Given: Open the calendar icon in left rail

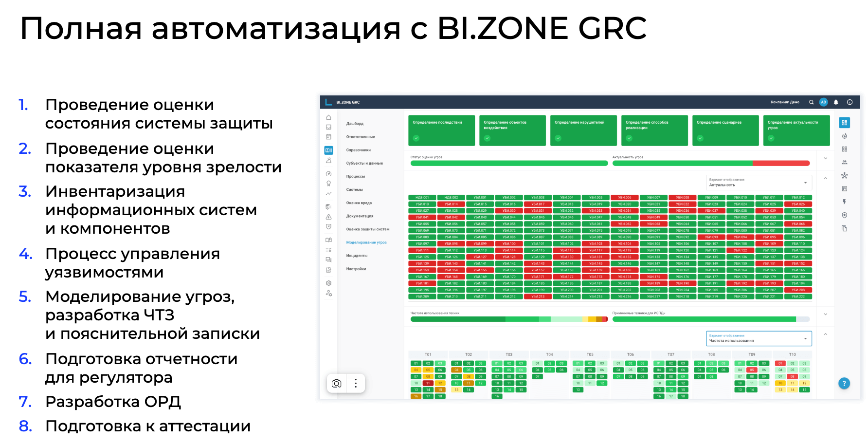Looking at the screenshot, I should [x=328, y=137].
